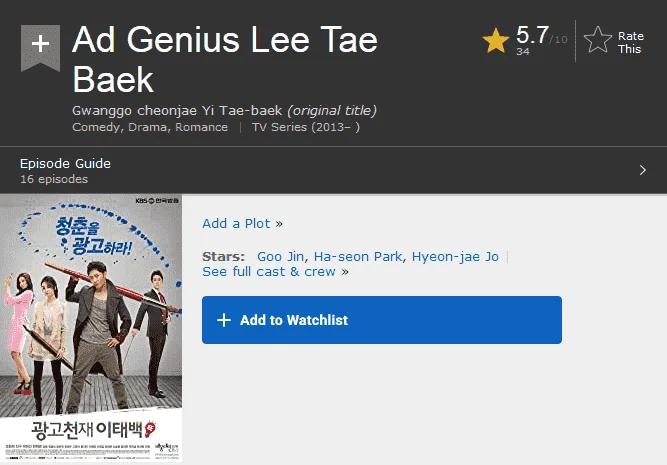Image resolution: width=667 pixels, height=465 pixels.
Task: Click the Comedy, Drama, Romance genres text
Action: click(x=150, y=127)
